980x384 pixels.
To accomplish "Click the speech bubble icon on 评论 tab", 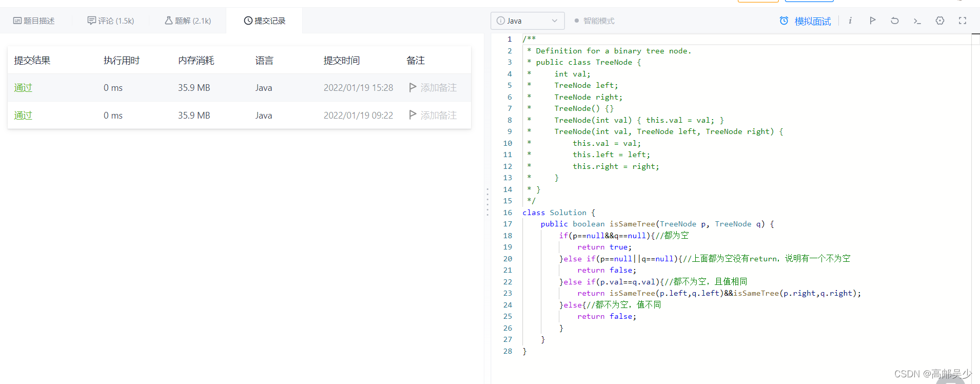I will (x=92, y=21).
